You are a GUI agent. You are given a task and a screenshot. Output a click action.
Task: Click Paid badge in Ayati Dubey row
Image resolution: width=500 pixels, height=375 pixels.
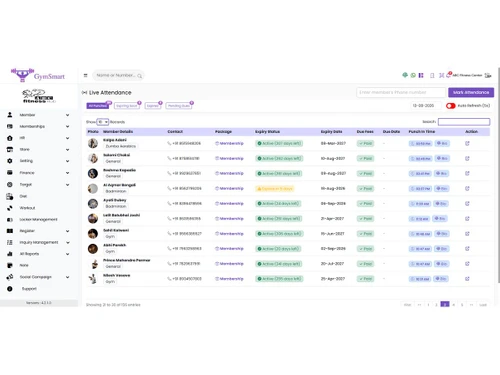[x=365, y=204]
